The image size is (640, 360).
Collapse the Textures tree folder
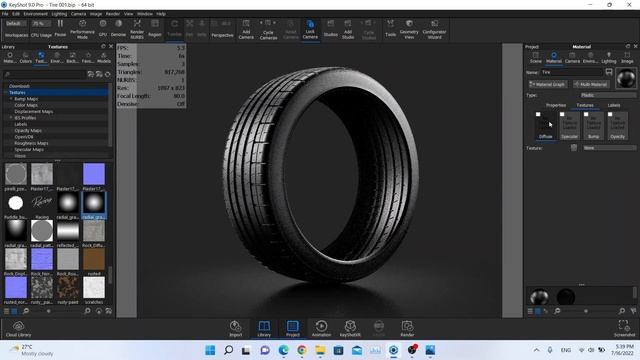[x=6, y=93]
